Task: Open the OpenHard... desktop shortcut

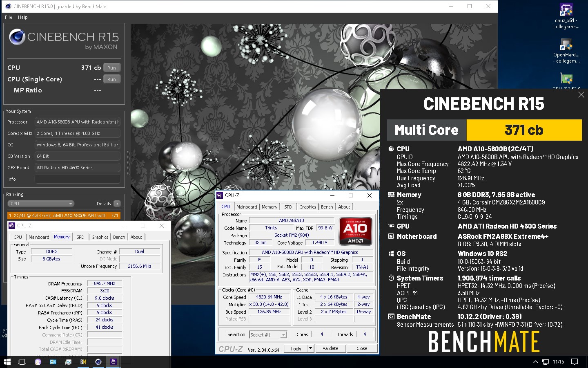Action: click(566, 51)
